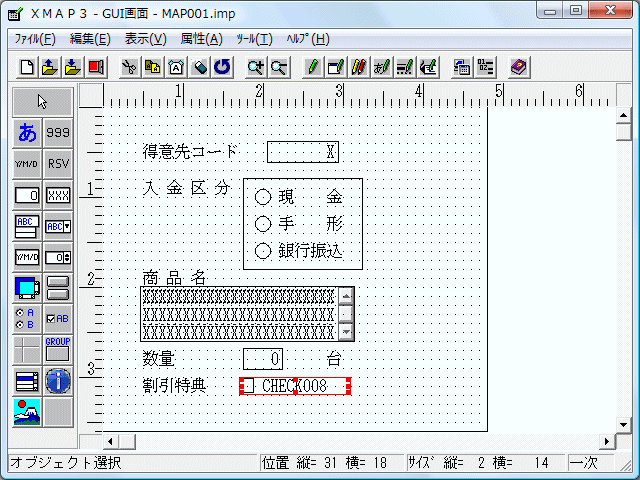
Task: Select the arrow pointer tool in palette
Action: (x=42, y=102)
